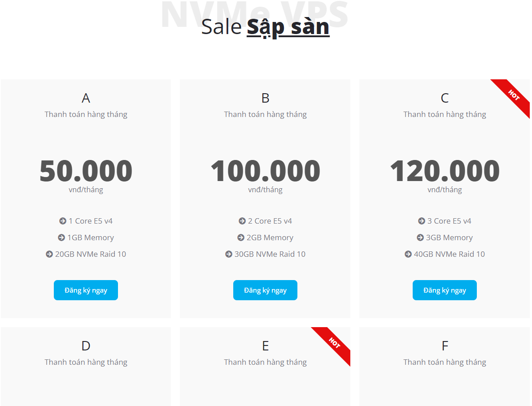Click Thanh toán hàng tháng under plan E
The image size is (532, 406).
click(x=265, y=362)
